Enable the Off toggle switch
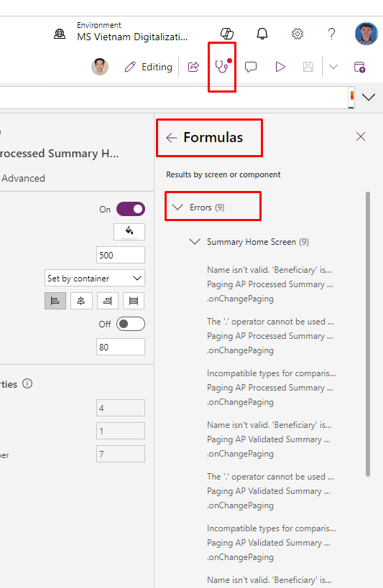This screenshot has height=588, width=383. (131, 324)
